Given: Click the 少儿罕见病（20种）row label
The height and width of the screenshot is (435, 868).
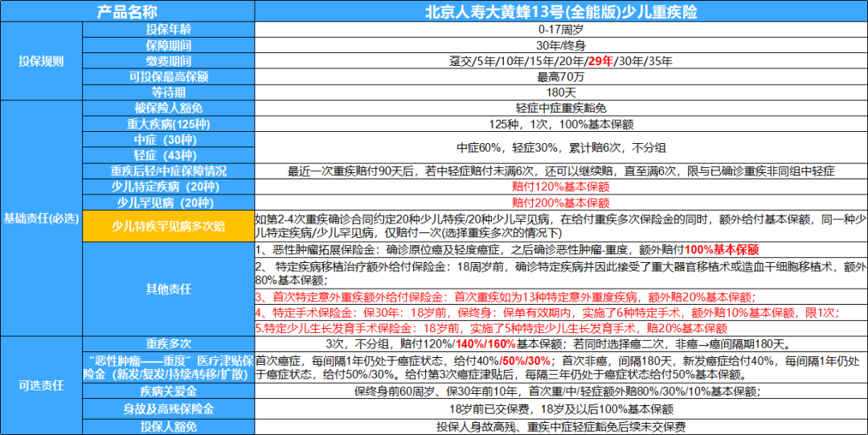Looking at the screenshot, I should (x=168, y=203).
